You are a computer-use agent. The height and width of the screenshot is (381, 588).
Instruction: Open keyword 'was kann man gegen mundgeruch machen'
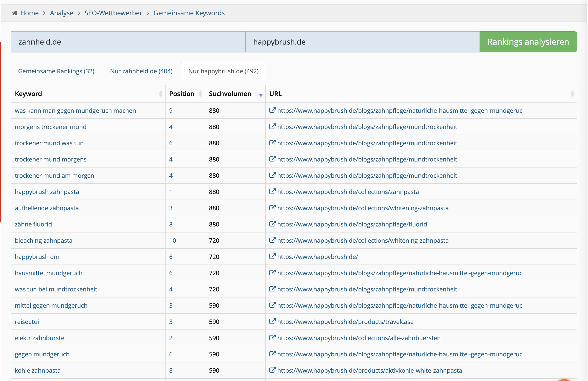coord(75,111)
